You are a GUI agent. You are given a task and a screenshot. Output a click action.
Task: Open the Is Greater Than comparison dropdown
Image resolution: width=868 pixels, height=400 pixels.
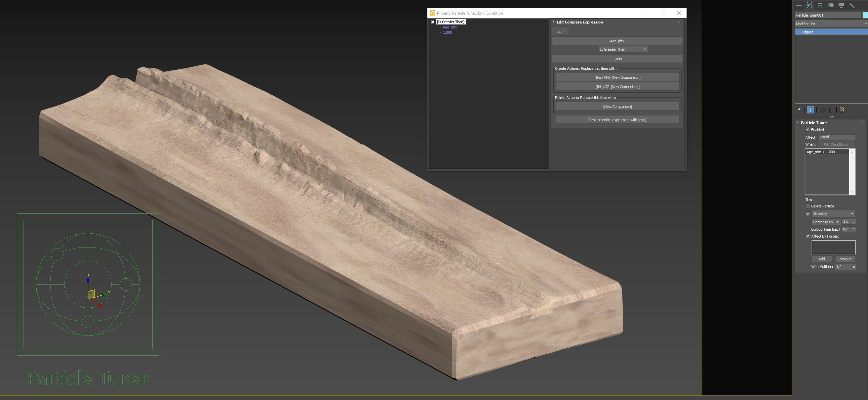pos(623,49)
